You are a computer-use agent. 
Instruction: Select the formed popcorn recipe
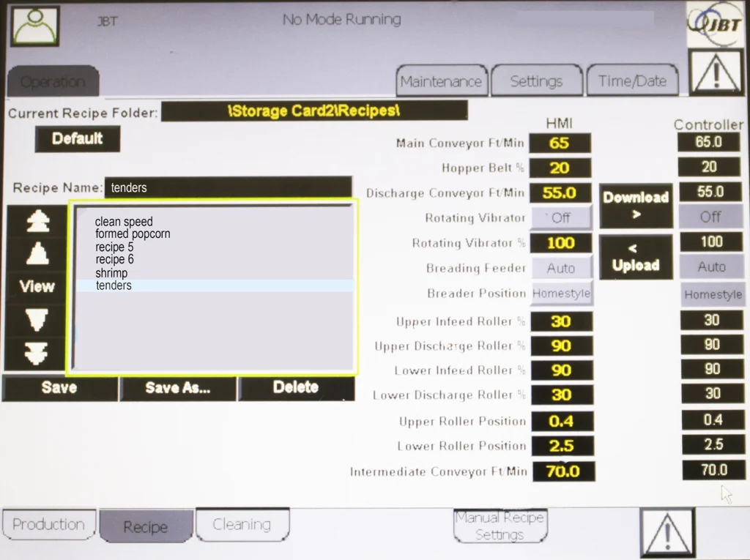[x=133, y=234]
